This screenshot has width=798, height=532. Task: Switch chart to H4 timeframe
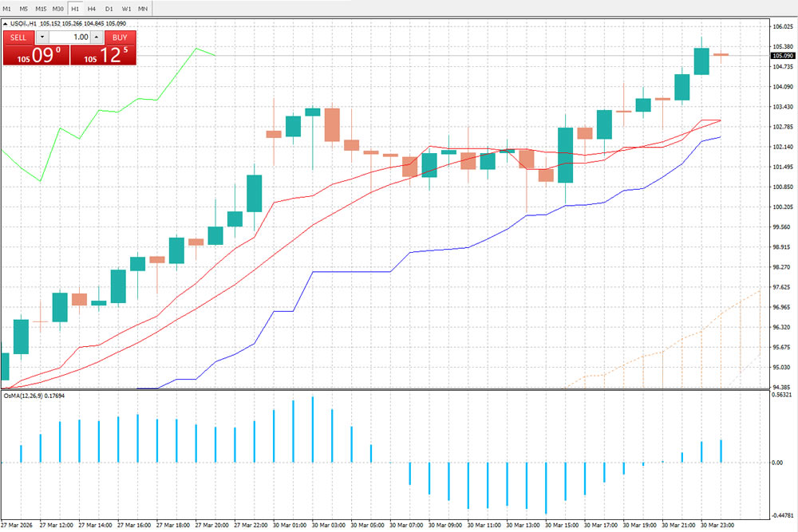(x=92, y=8)
